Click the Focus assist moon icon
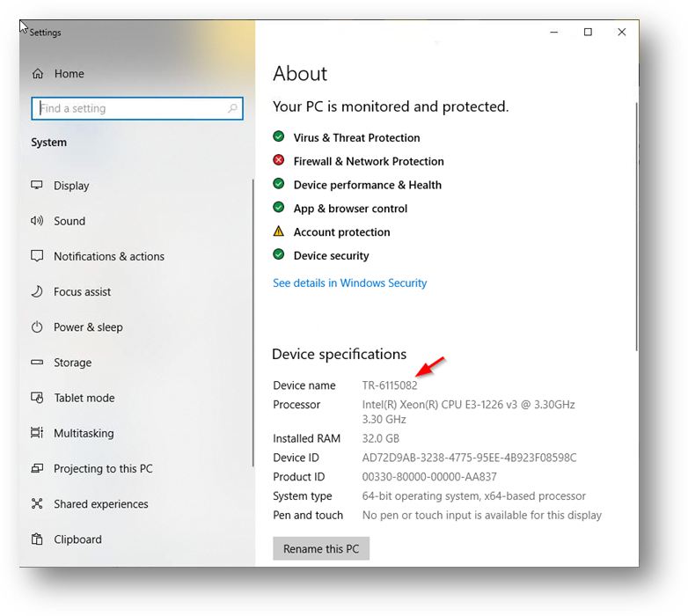The height and width of the screenshot is (616, 688). point(37,291)
